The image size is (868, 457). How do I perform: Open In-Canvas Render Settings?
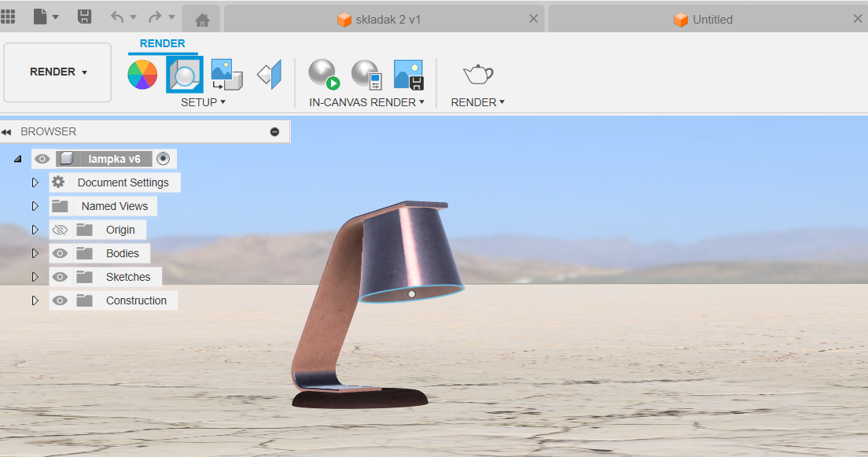[366, 74]
